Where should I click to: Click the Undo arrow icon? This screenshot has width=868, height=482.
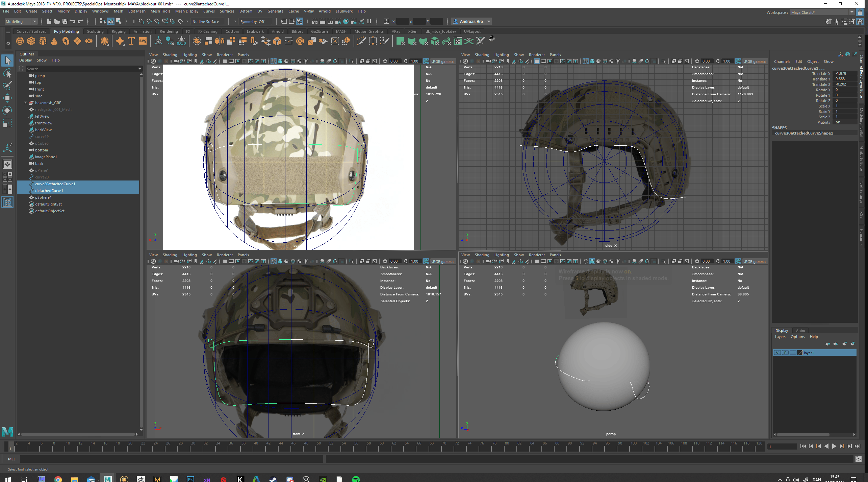(x=73, y=21)
